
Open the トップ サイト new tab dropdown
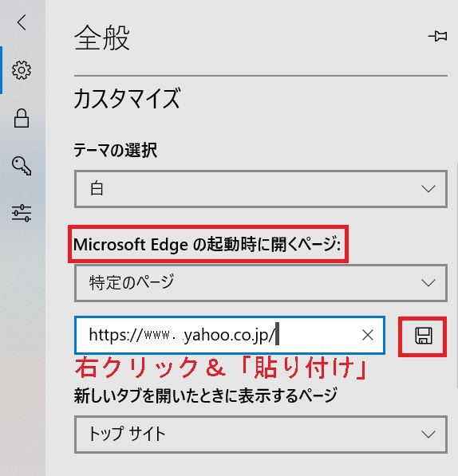pos(261,434)
